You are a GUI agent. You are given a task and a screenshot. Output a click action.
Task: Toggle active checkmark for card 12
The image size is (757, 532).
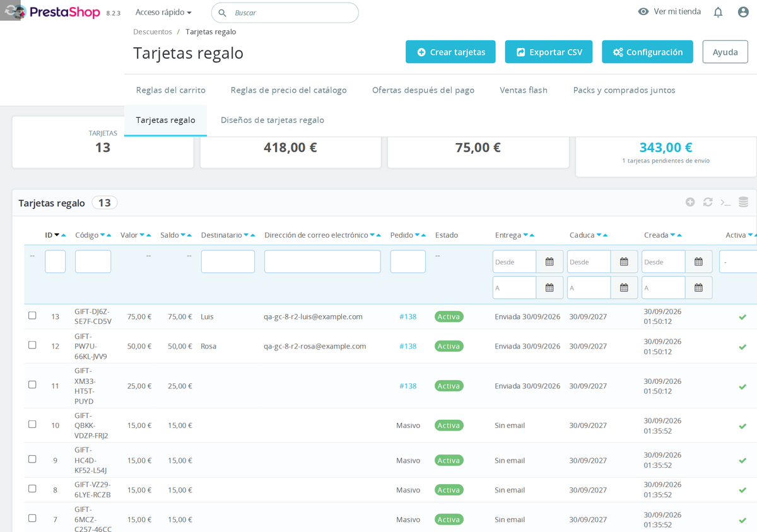[x=742, y=347]
